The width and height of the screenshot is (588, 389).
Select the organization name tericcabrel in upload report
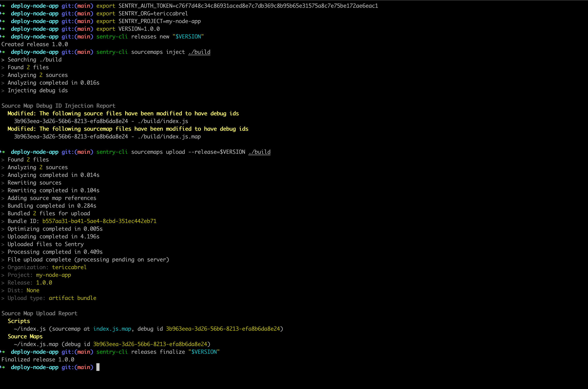pos(69,267)
